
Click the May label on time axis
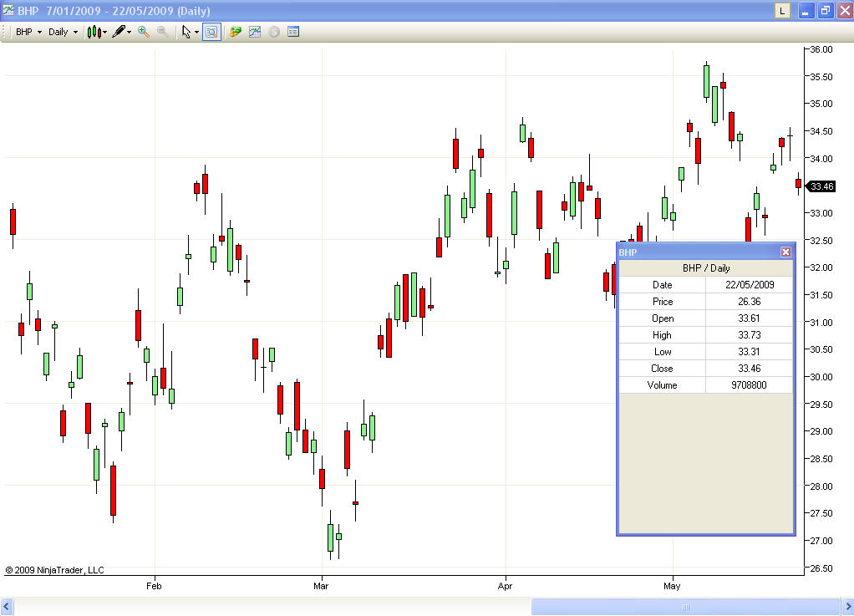[x=672, y=586]
